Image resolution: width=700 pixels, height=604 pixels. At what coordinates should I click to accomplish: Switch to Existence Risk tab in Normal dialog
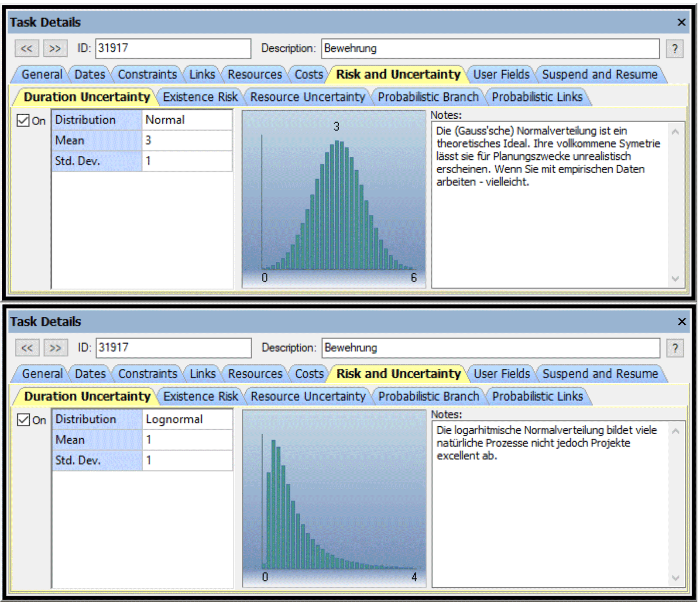click(200, 97)
